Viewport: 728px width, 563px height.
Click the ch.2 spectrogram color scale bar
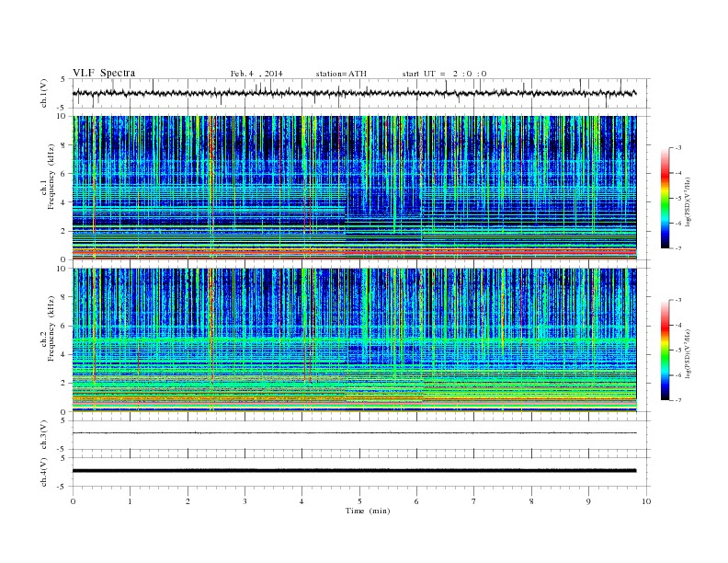pyautogui.click(x=665, y=350)
